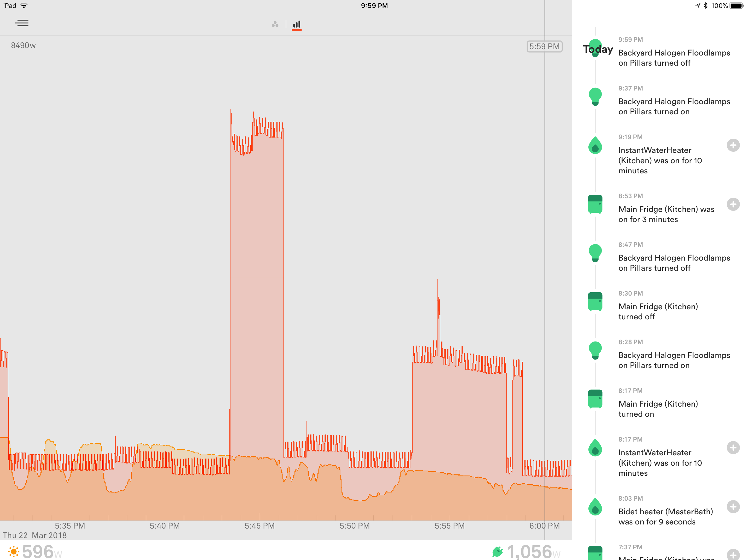Screen dimensions: 747x560
Task: Open Main Fridge turned off event
Action: point(658,311)
